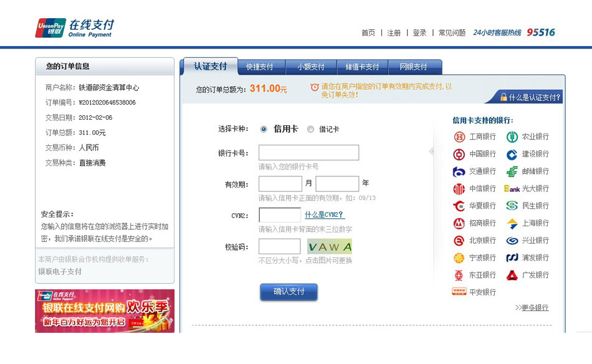The height and width of the screenshot is (364, 592).
Task: Click the 建设银行 blue bank icon
Action: (x=512, y=154)
